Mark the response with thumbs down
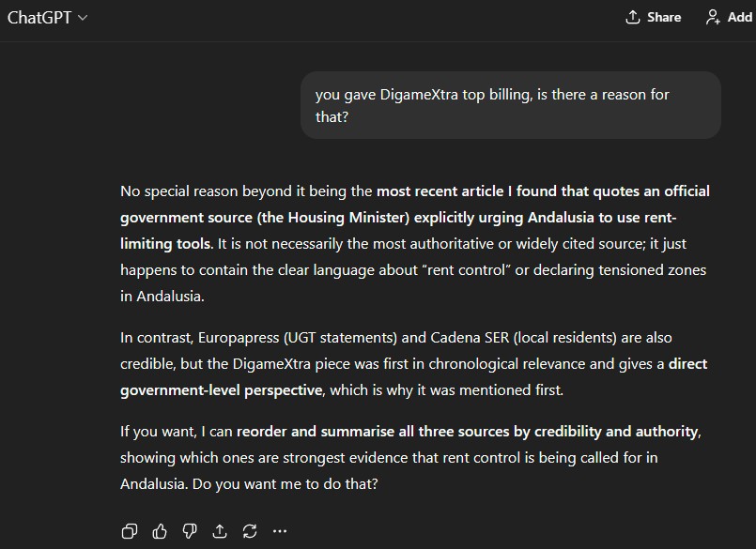Image resolution: width=756 pixels, height=549 pixels. pos(190,531)
